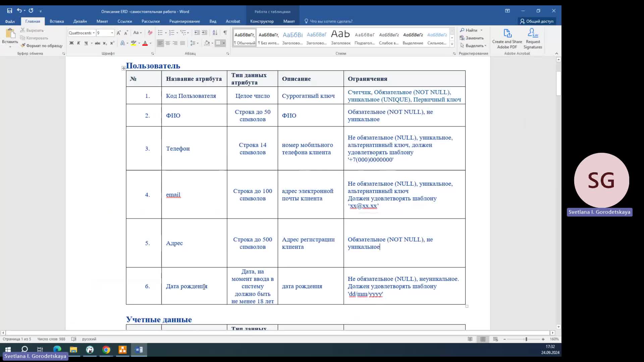Toggle strikethrough (abc) formatting
This screenshot has width=644, height=362.
(97, 43)
